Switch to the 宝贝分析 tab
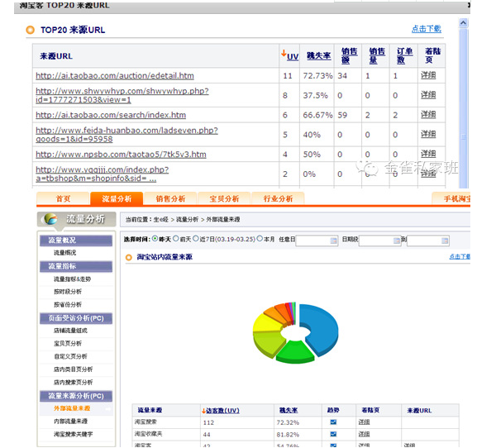This screenshot has height=448, width=496. [222, 198]
